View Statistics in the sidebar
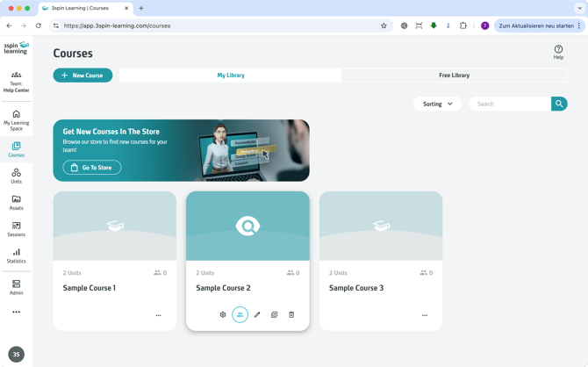The height and width of the screenshot is (367, 588). [x=16, y=255]
